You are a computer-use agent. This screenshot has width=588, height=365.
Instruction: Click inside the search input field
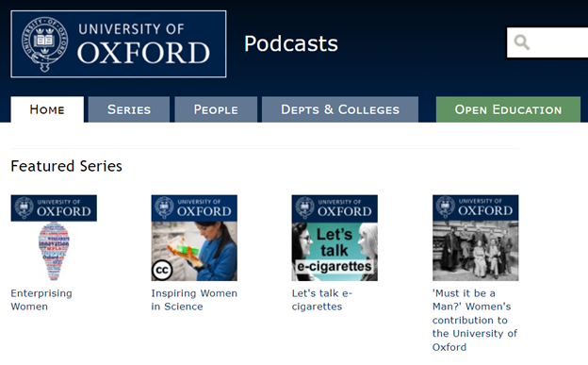point(547,42)
